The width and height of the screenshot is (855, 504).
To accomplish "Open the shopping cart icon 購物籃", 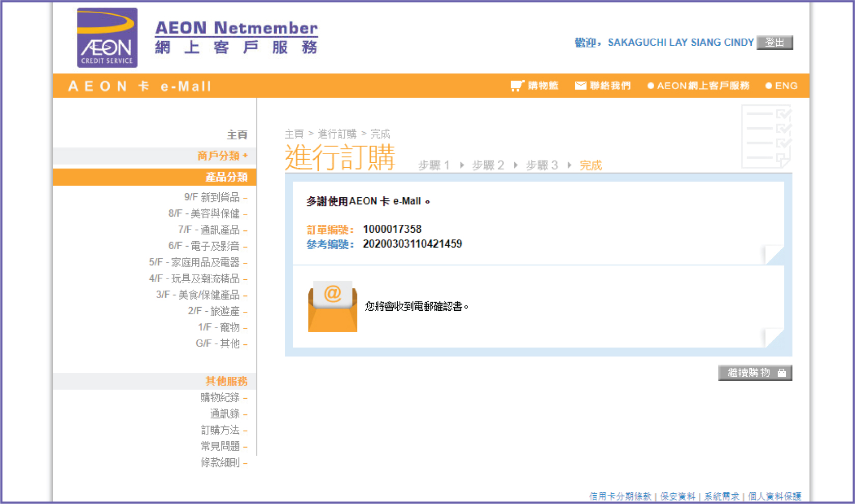I will [517, 85].
